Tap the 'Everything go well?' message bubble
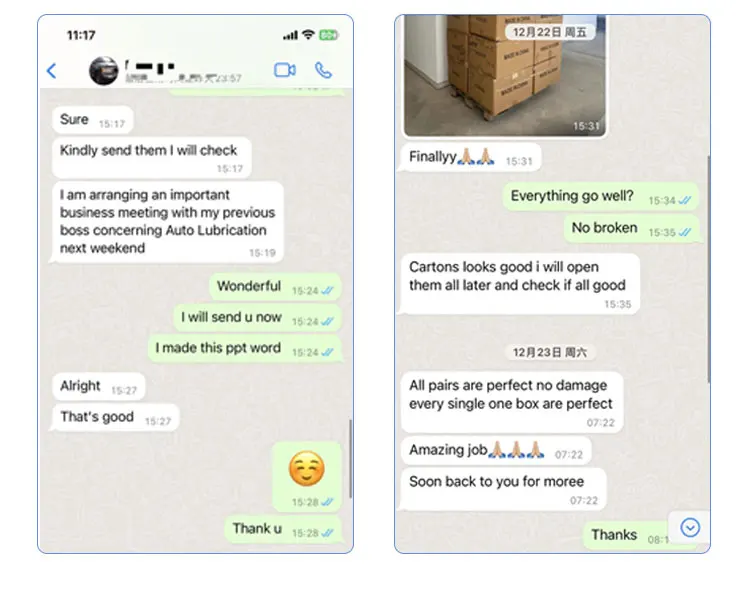The height and width of the screenshot is (611, 750). tap(600, 197)
